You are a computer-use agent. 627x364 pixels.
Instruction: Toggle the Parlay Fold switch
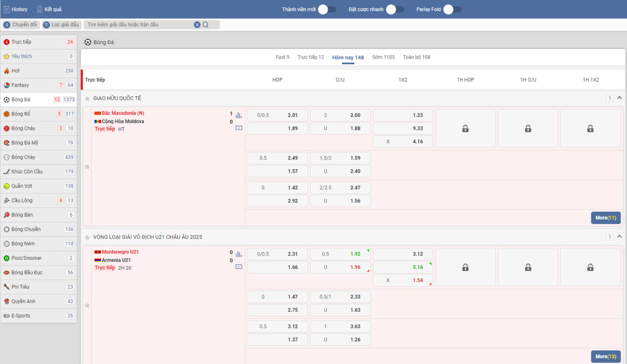pos(452,9)
